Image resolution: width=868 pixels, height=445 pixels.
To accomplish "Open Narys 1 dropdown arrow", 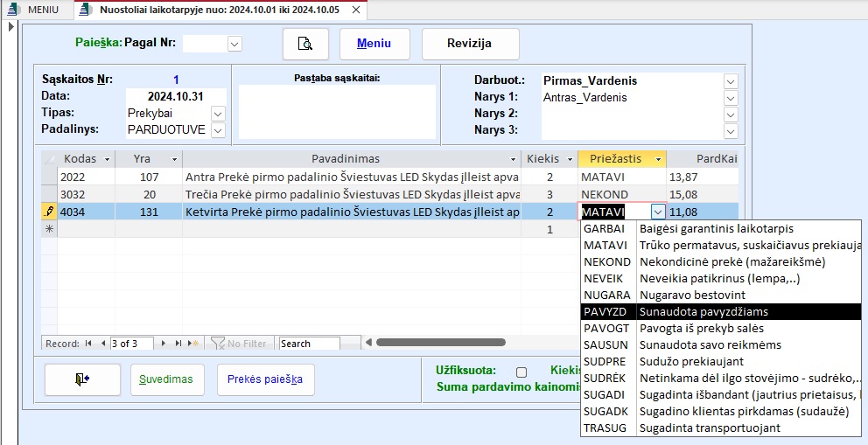I will pos(731,98).
